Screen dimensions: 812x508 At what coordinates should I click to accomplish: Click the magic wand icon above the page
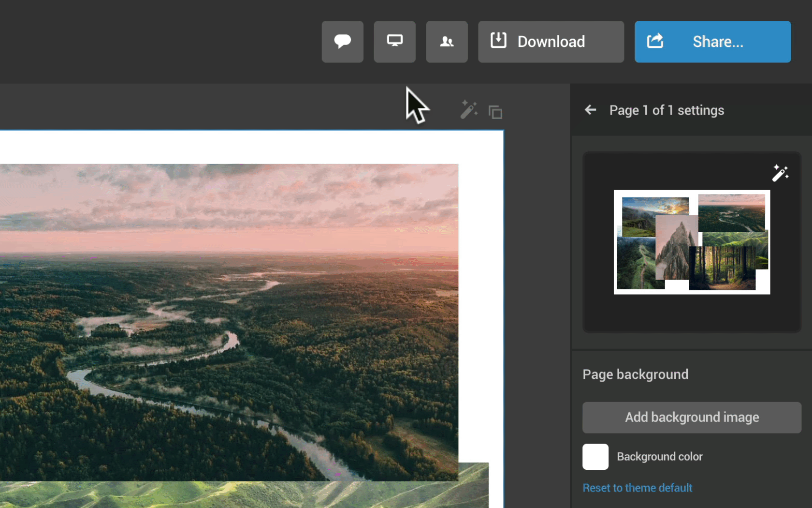pos(468,110)
